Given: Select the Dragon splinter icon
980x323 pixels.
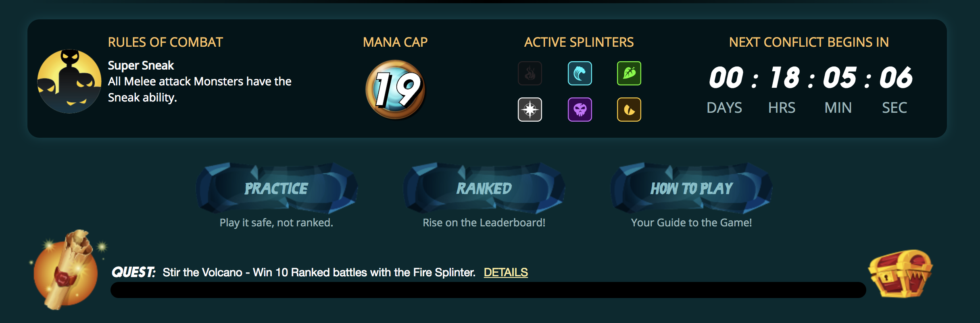Looking at the screenshot, I should [x=628, y=109].
